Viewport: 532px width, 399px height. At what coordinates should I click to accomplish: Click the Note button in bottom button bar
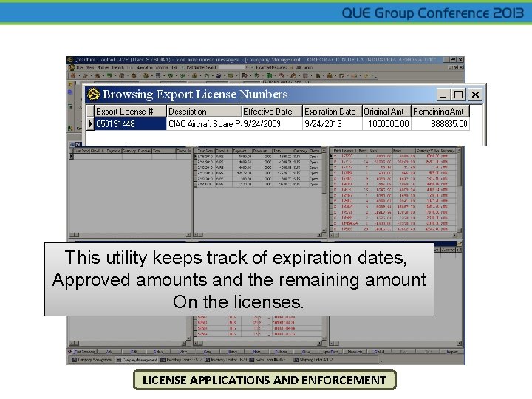point(256,352)
